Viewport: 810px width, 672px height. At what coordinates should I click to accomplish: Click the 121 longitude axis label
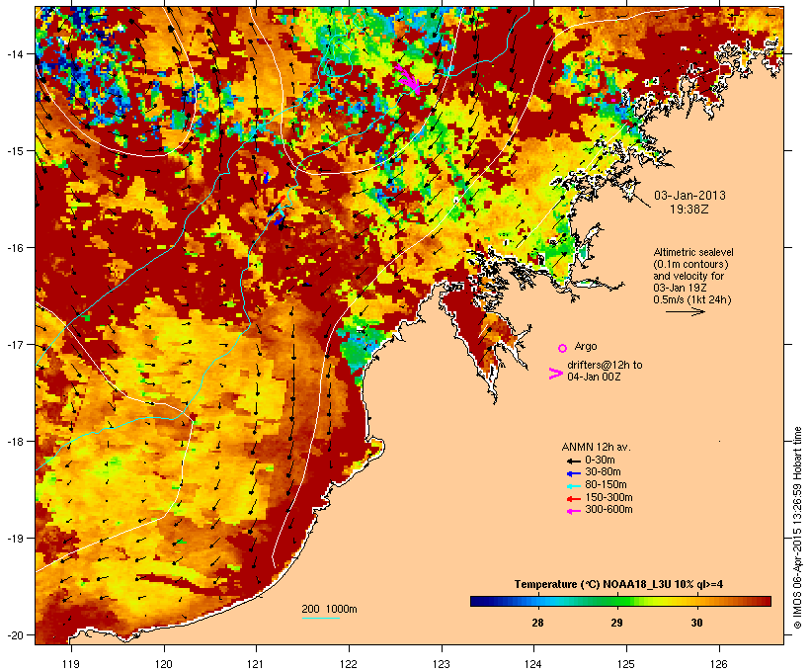pos(256,664)
